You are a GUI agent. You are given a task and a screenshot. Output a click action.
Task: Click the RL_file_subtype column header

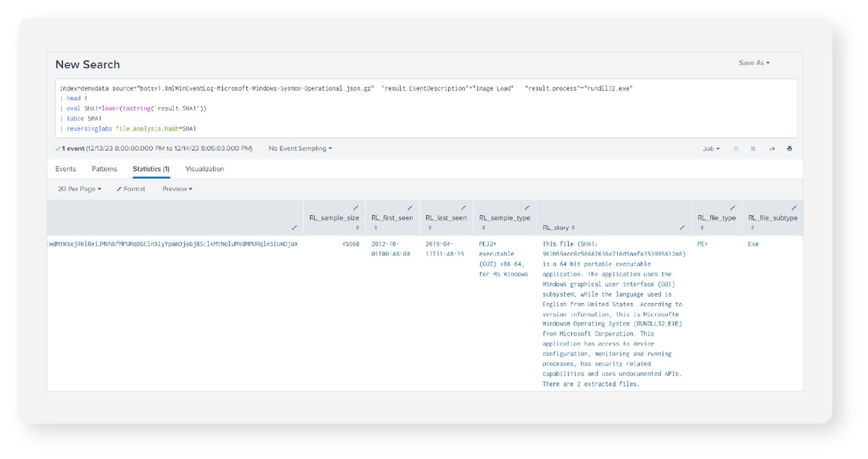point(773,218)
